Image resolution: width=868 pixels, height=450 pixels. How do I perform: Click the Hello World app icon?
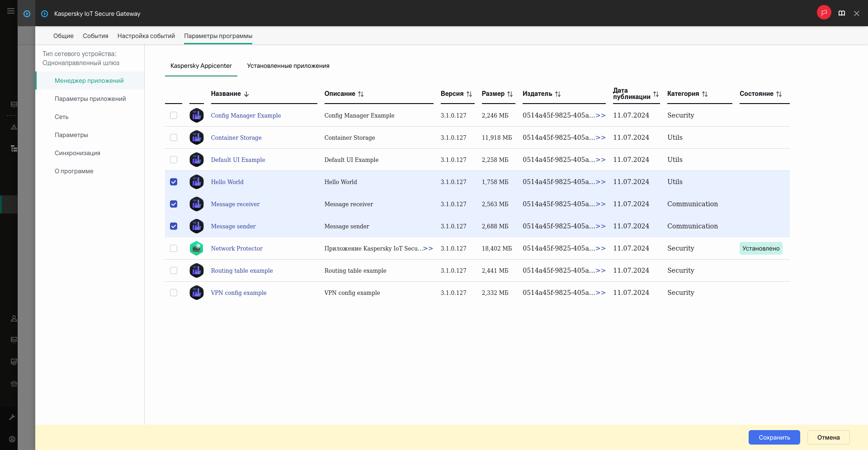(x=196, y=182)
